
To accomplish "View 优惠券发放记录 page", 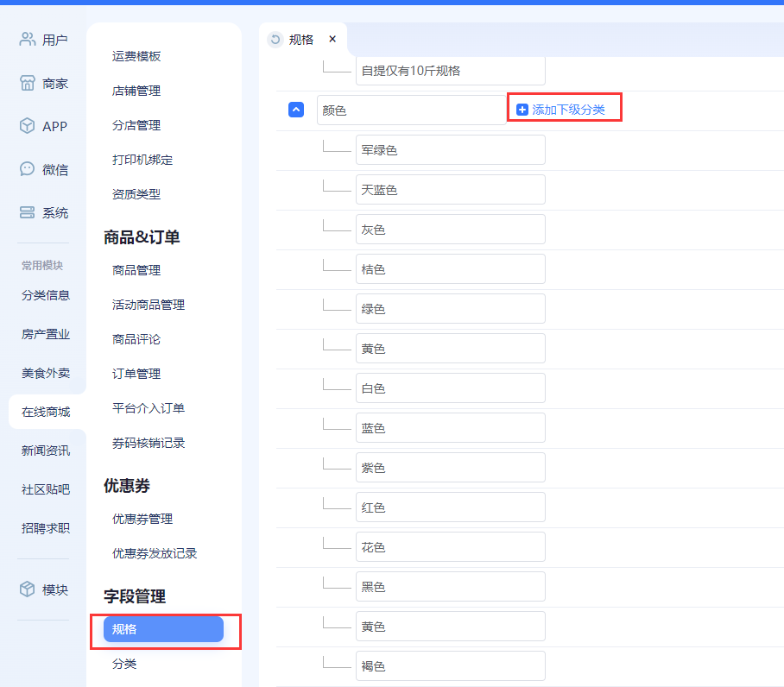I will pyautogui.click(x=155, y=553).
